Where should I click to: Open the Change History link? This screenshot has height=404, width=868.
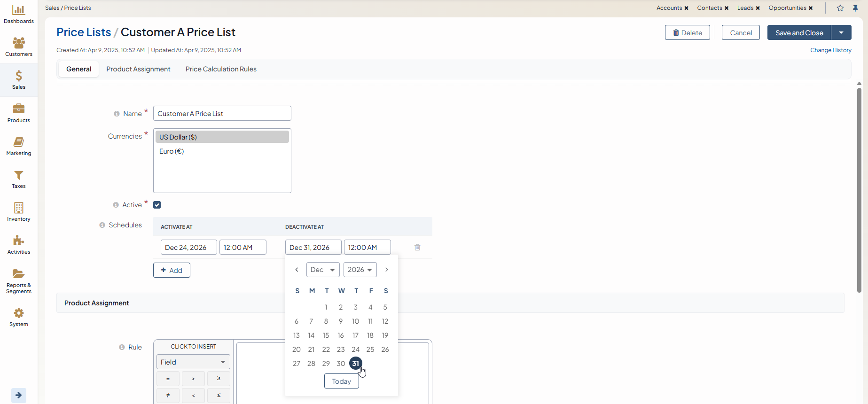click(830, 50)
